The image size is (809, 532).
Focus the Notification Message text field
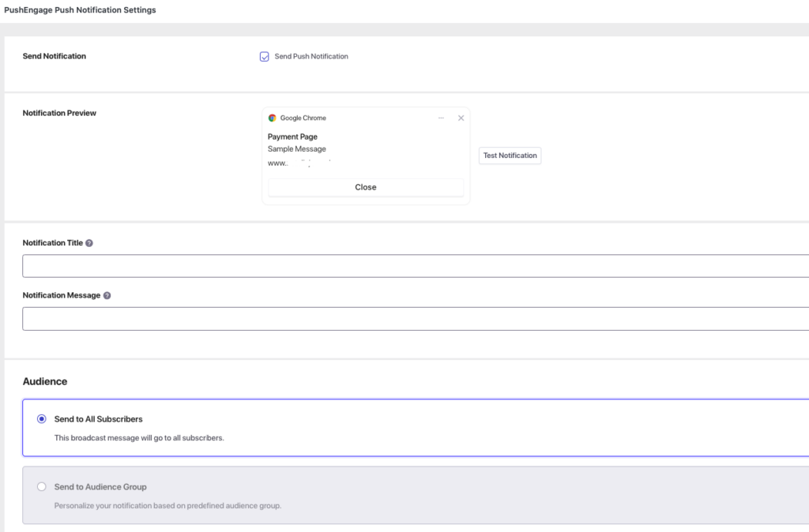(x=416, y=319)
